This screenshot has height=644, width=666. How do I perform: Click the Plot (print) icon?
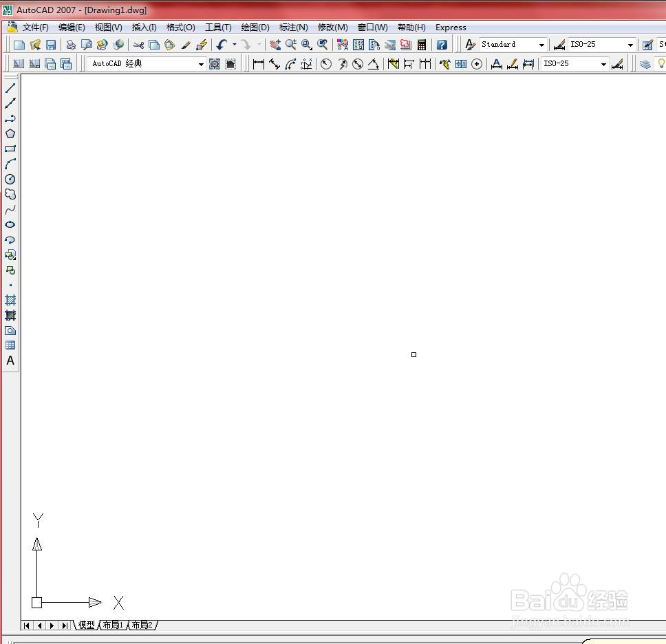click(x=71, y=45)
